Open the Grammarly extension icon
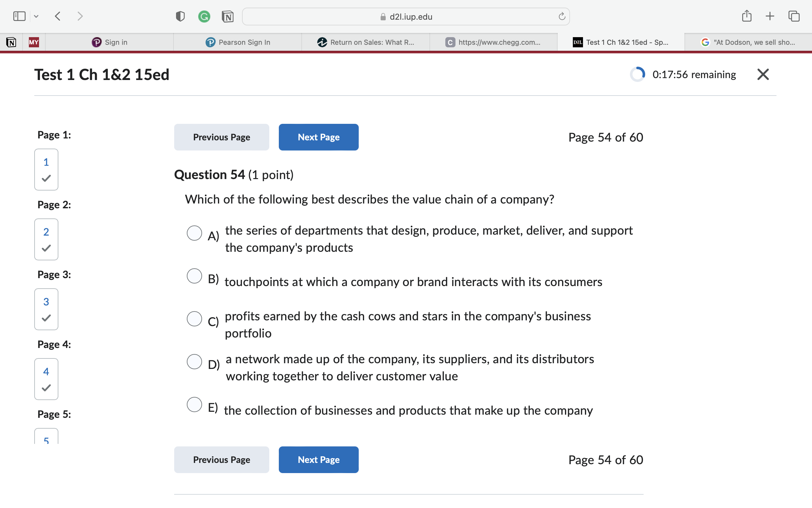812x508 pixels. [x=204, y=16]
